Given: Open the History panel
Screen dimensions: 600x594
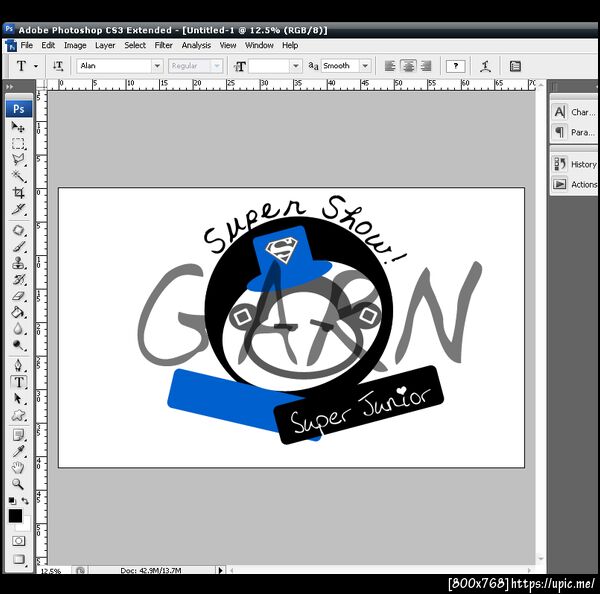Looking at the screenshot, I should (x=575, y=164).
